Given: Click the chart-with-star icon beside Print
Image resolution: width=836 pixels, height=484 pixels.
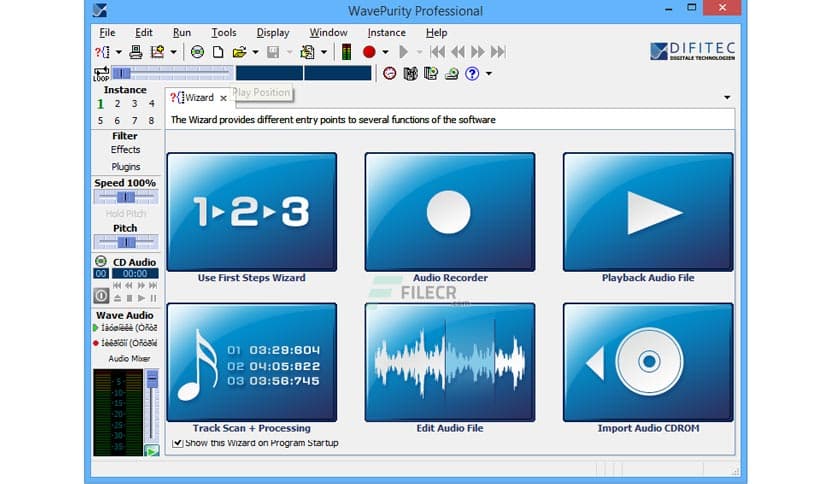Looking at the screenshot, I should [x=157, y=52].
